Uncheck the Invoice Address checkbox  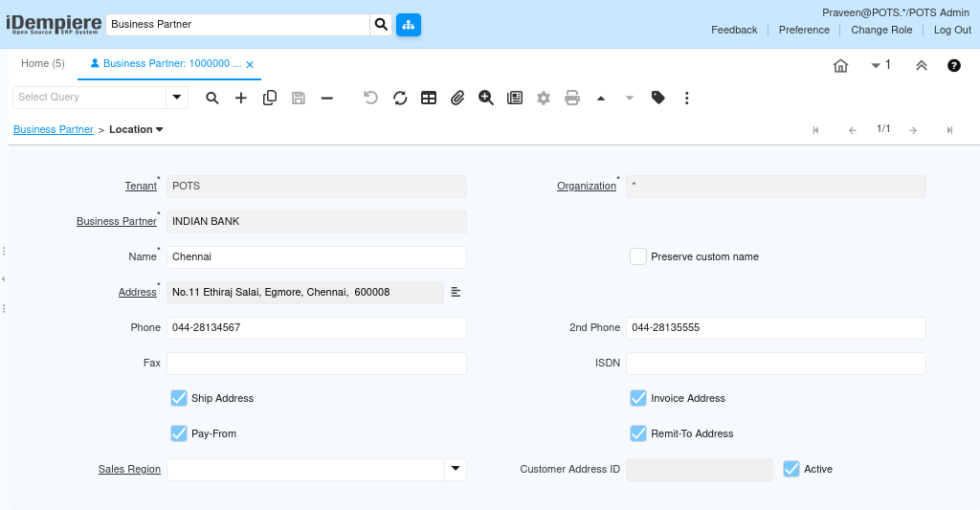[x=638, y=398]
